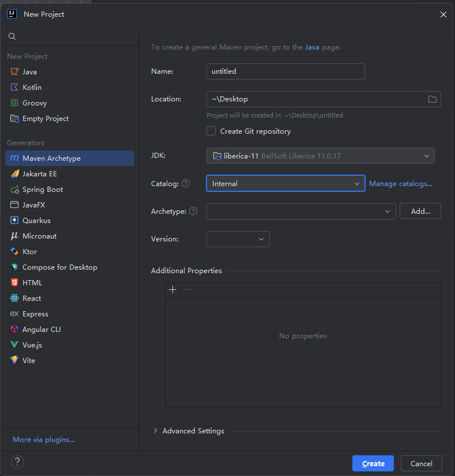Viewport: 455px width, 476px height.
Task: Select Angular CLI generator
Action: pyautogui.click(x=70, y=330)
